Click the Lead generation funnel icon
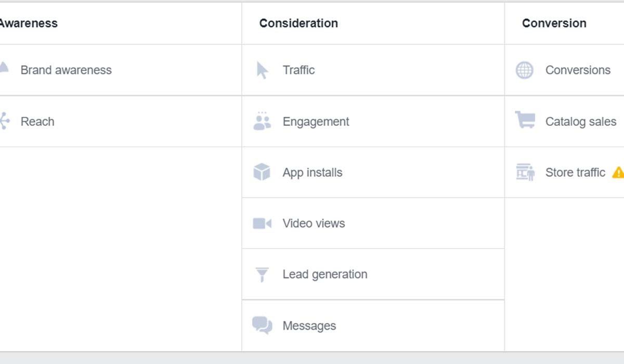Screen dimensions: 624x364 pos(262,274)
